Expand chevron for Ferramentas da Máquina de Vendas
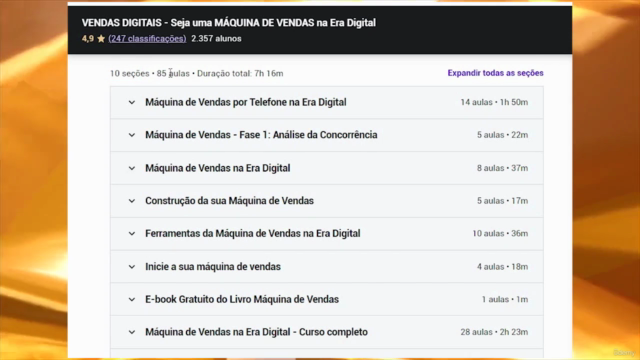 [131, 233]
